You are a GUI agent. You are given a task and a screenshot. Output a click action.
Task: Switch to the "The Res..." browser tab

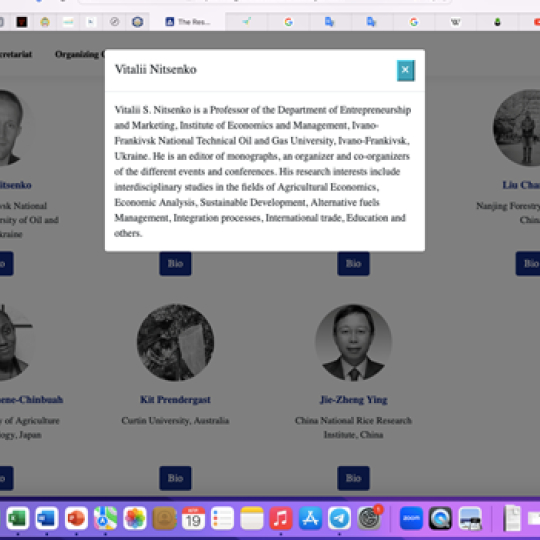(x=188, y=22)
